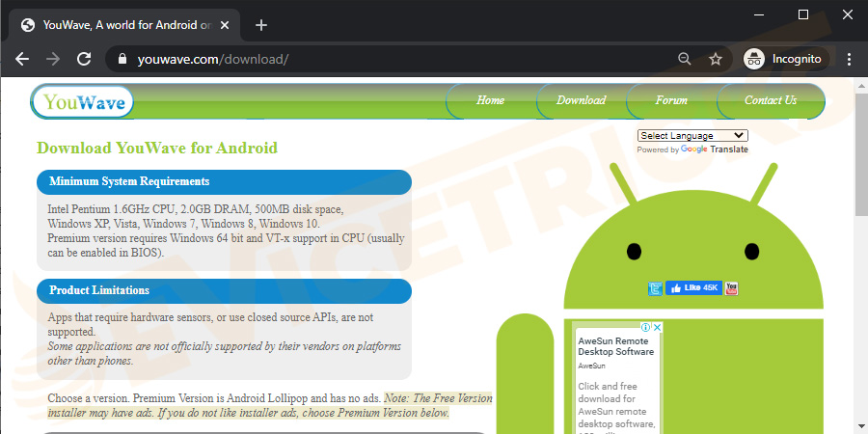Screen dimensions: 868x434
Task: Click the YouTube icon
Action: (x=731, y=288)
